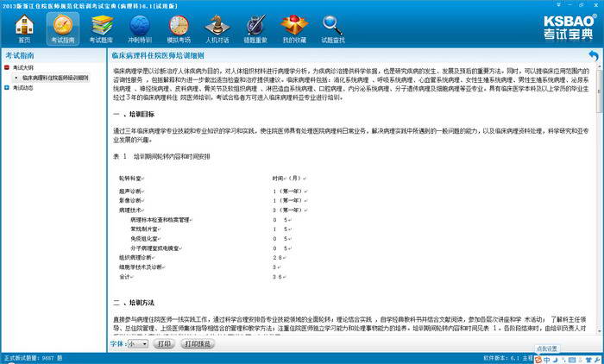Open the 模拟考场 clock icon
This screenshot has height=364, width=604.
(179, 25)
